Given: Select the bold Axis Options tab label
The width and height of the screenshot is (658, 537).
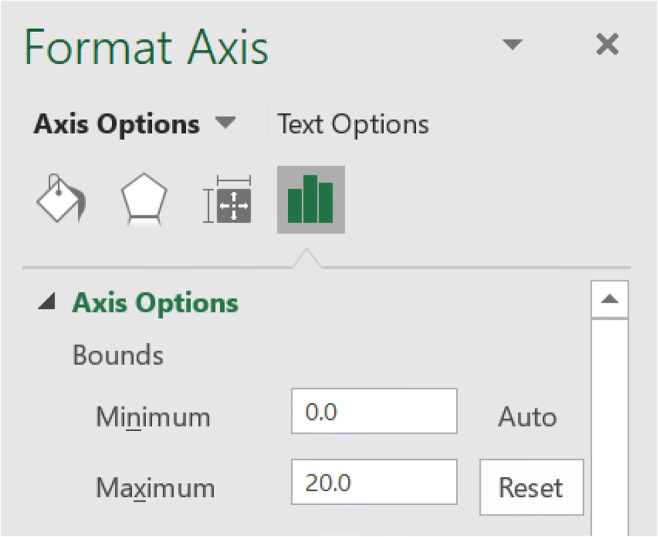Looking at the screenshot, I should point(116,124).
